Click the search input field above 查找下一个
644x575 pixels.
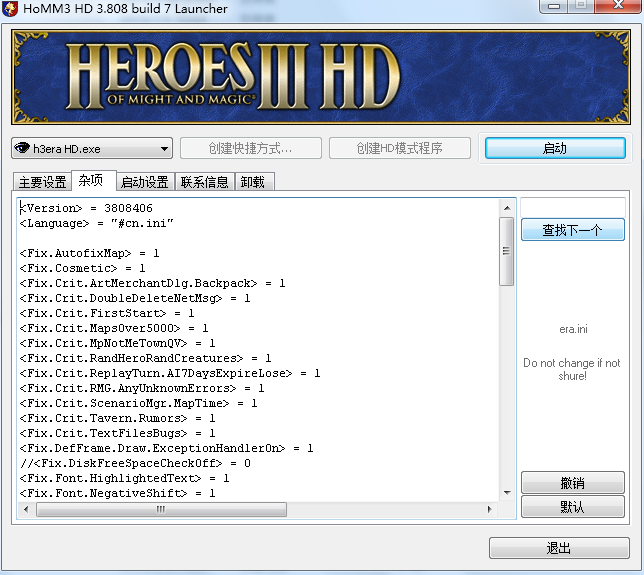tap(573, 207)
